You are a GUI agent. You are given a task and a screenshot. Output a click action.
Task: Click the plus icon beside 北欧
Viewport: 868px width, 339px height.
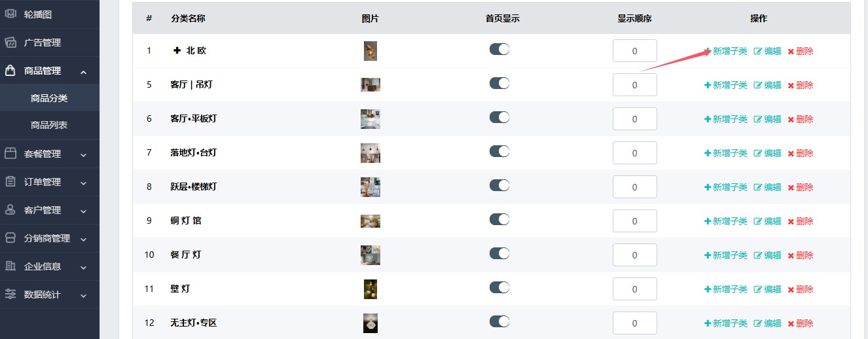(x=177, y=50)
